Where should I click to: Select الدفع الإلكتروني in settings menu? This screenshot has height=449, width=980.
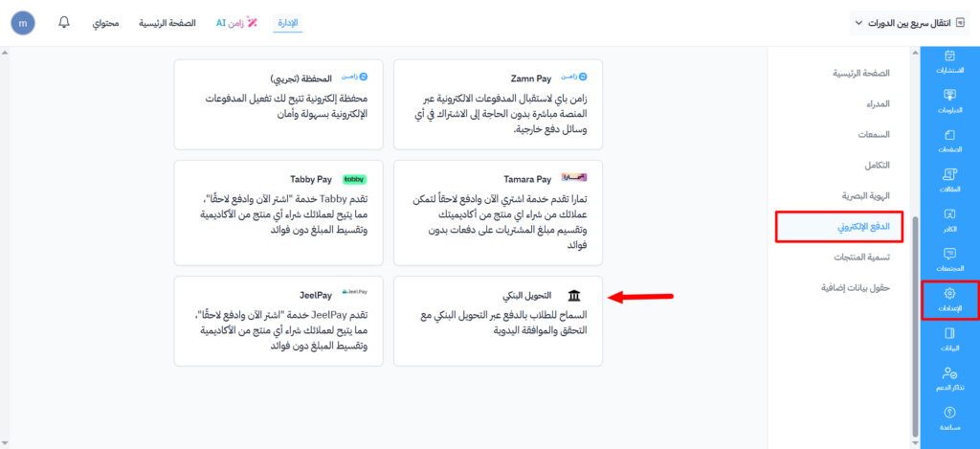click(837, 227)
